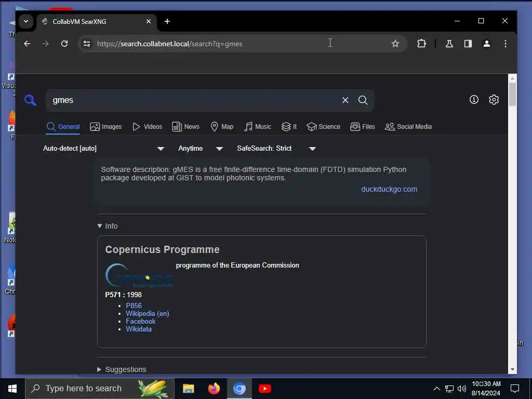The image size is (532, 399).
Task: Open SearXNG preferences gear
Action: tap(494, 99)
